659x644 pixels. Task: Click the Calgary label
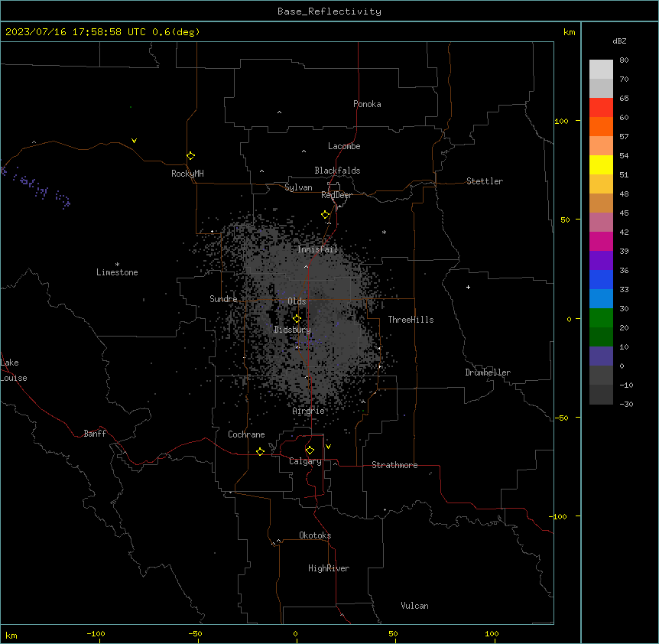(306, 461)
